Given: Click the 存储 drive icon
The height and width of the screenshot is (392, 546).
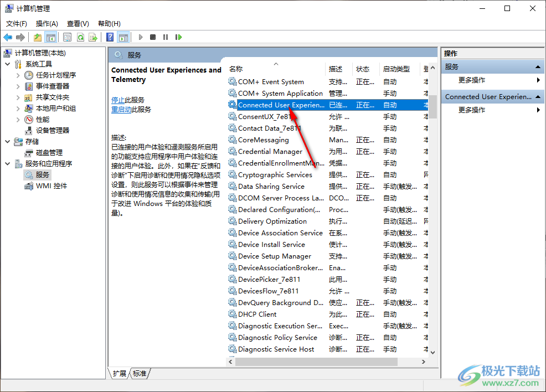Looking at the screenshot, I should click(18, 142).
